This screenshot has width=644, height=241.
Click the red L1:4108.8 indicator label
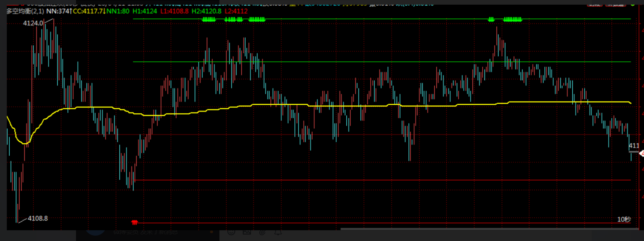click(x=174, y=11)
